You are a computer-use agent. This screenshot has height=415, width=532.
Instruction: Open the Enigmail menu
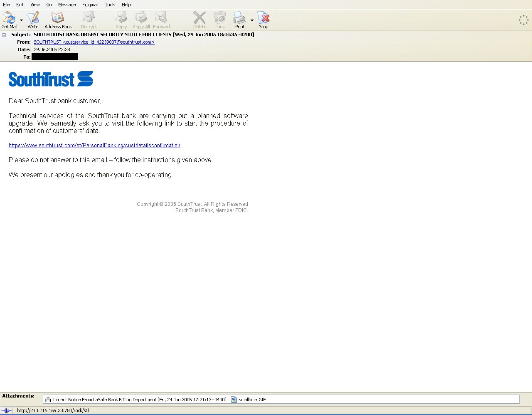[90, 5]
